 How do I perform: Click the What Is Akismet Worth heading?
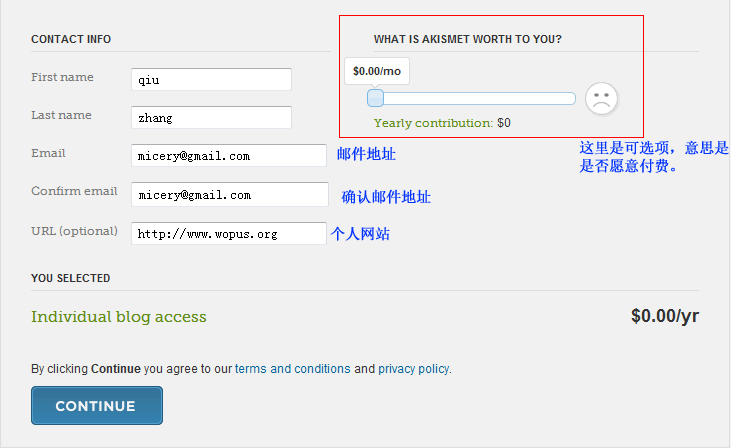pyautogui.click(x=467, y=40)
